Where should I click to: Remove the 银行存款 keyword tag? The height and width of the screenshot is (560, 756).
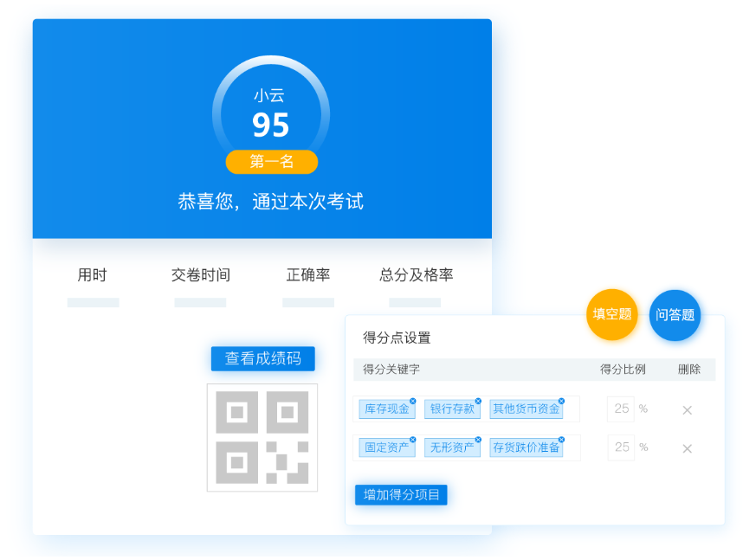tap(478, 401)
